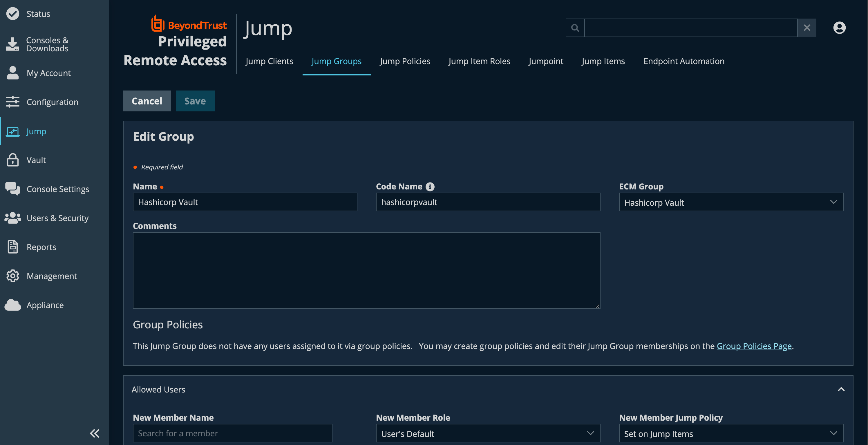The width and height of the screenshot is (868, 445).
Task: Open Configuration sliders icon
Action: coord(13,102)
